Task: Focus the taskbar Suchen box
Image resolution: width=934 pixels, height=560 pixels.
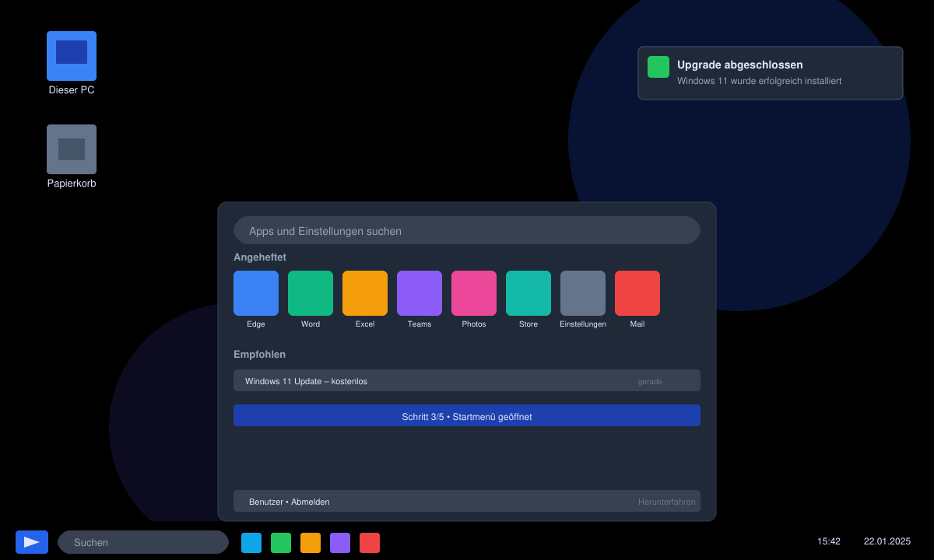Action: (x=143, y=542)
